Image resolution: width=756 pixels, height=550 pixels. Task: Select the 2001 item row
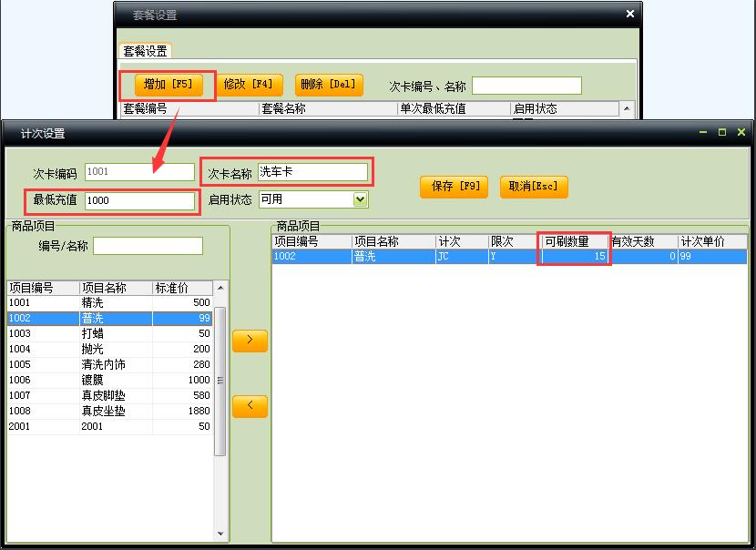coord(109,426)
